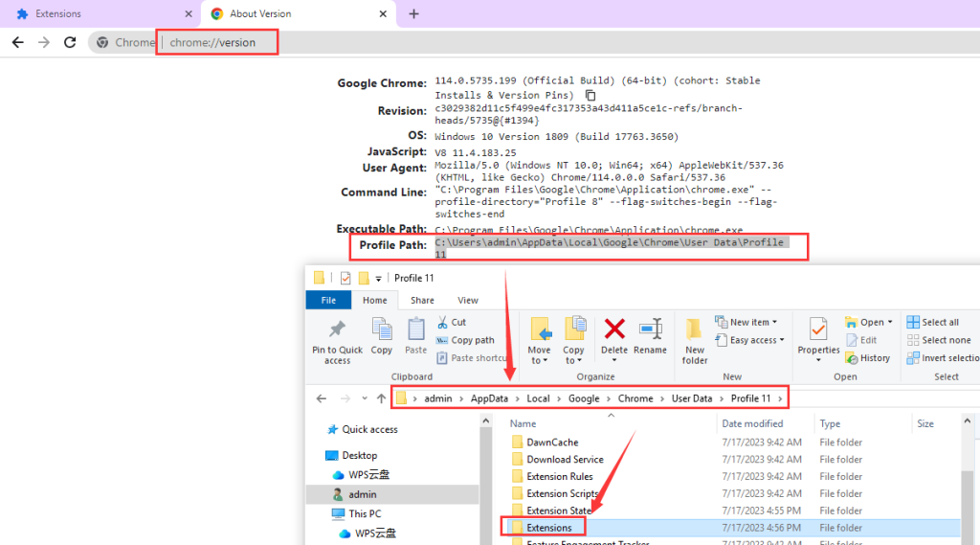
Task: Expand the Properties dropdown arrow
Action: point(818,360)
